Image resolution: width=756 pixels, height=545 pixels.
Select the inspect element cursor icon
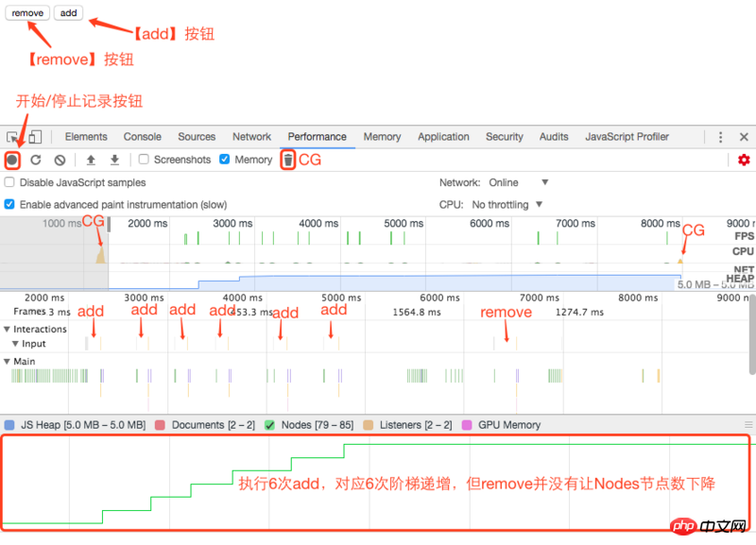pyautogui.click(x=12, y=136)
